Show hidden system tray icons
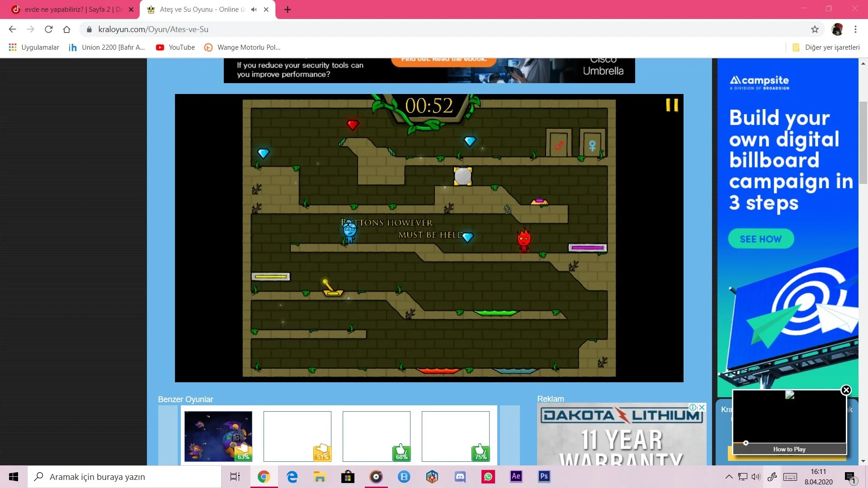 click(x=729, y=477)
